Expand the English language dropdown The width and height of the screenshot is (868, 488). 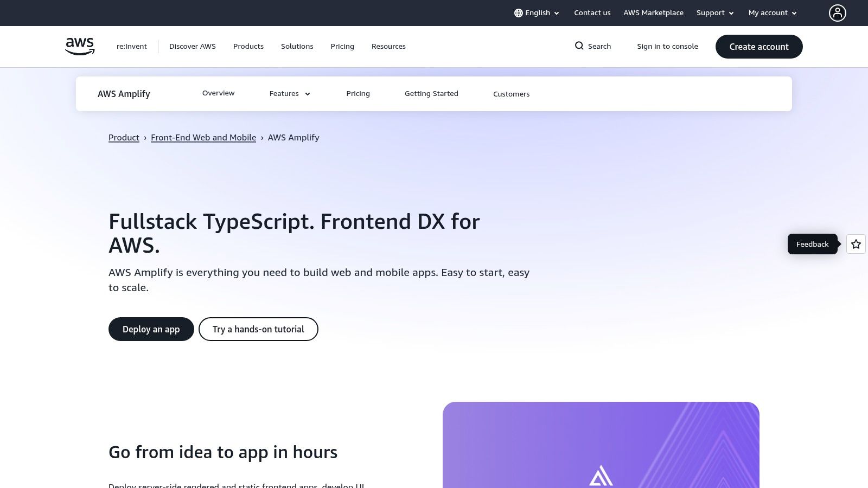click(537, 13)
